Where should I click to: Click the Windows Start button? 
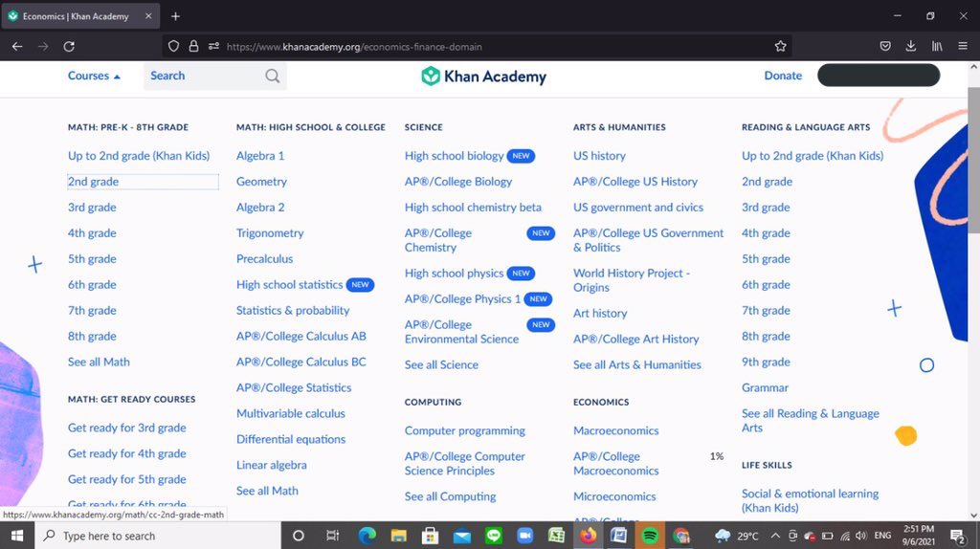point(17,536)
